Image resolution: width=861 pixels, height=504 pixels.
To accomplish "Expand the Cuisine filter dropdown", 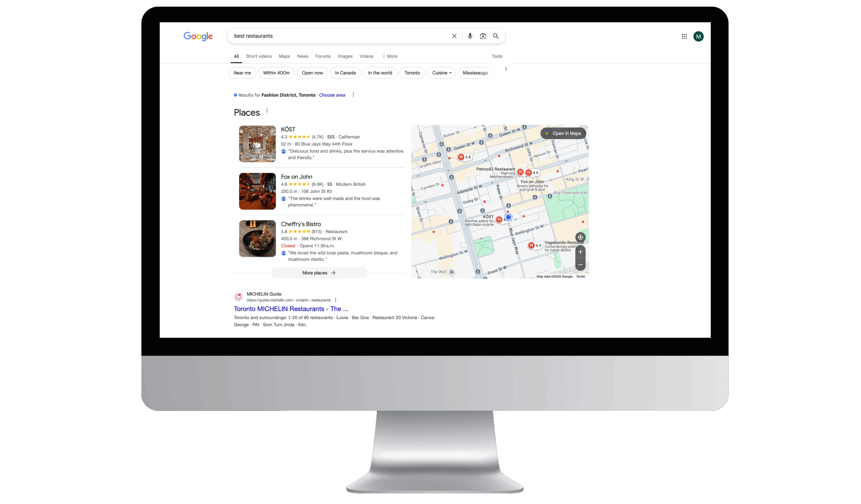I will (x=441, y=73).
